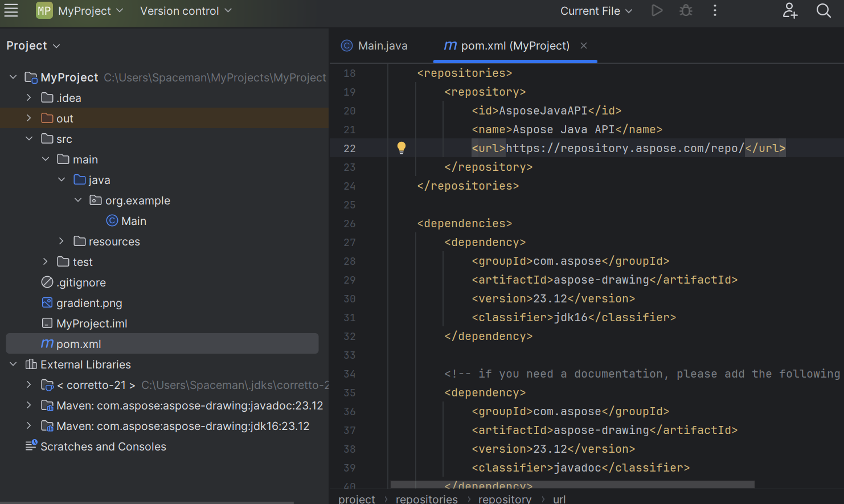The image size is (844, 504).
Task: Click the repositories breadcrumb
Action: click(x=427, y=498)
